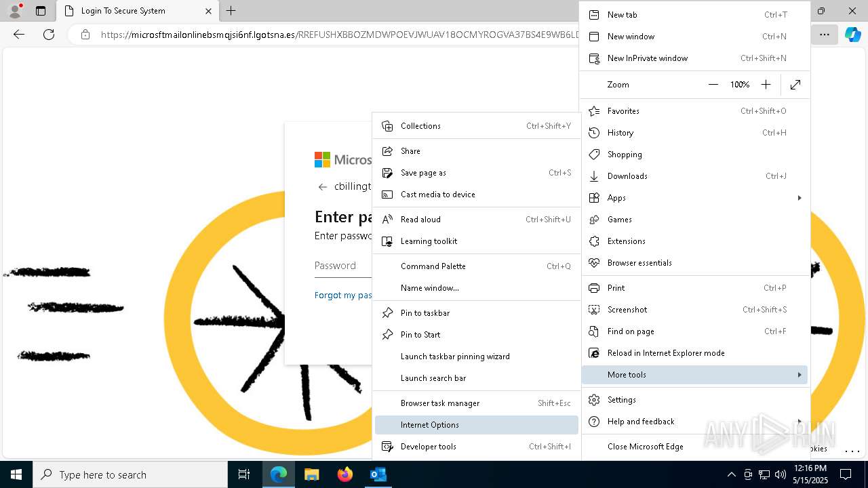Open a New InPrivate window
The height and width of the screenshot is (488, 868).
click(694, 58)
